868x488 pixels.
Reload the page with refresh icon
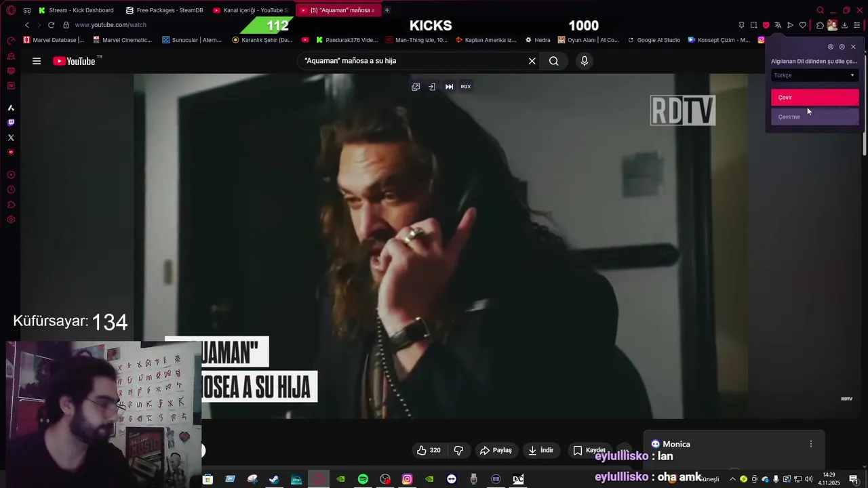point(51,25)
